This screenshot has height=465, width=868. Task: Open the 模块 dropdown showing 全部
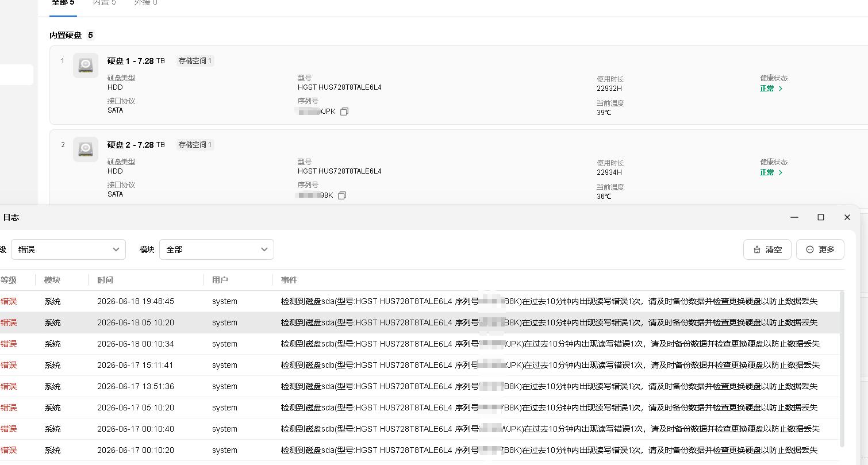click(217, 249)
